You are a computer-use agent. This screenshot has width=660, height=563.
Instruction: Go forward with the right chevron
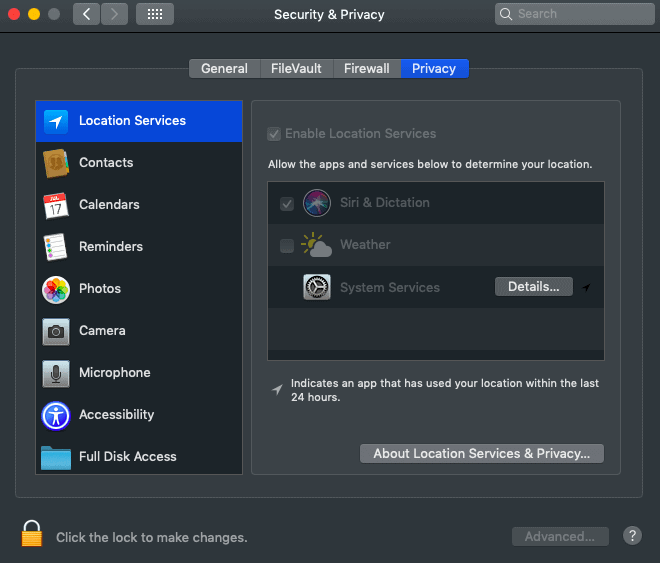click(114, 14)
